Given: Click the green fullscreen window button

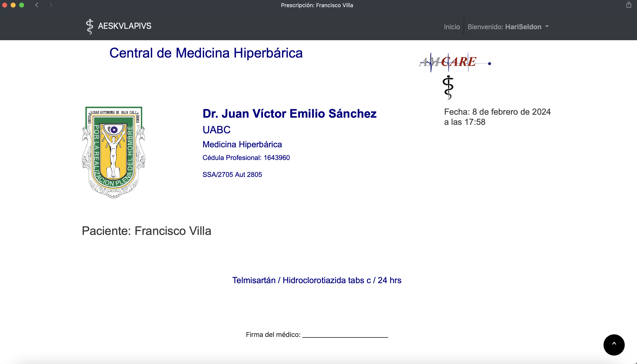Looking at the screenshot, I should (x=22, y=5).
